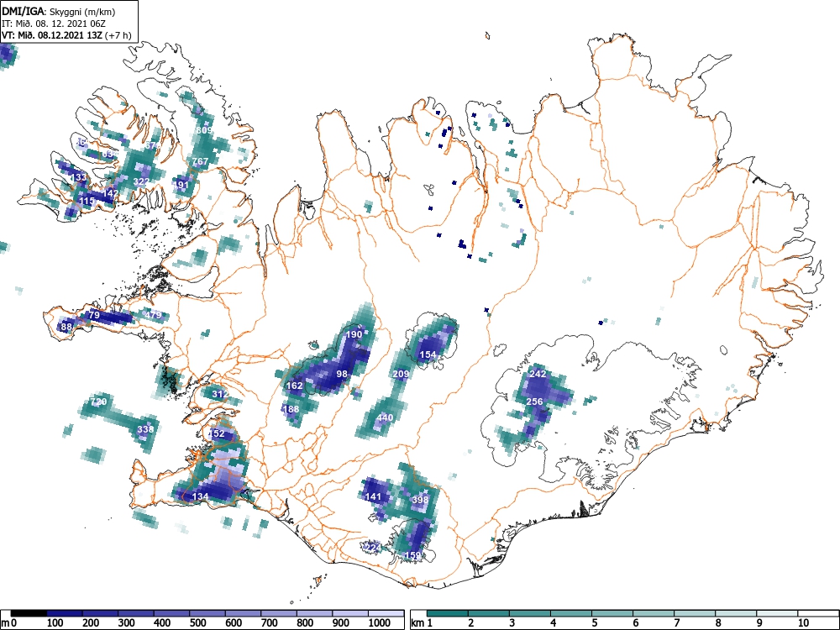This screenshot has width=840, height=630.
Task: Click the visibility value 141 on the map
Action: pos(373,496)
